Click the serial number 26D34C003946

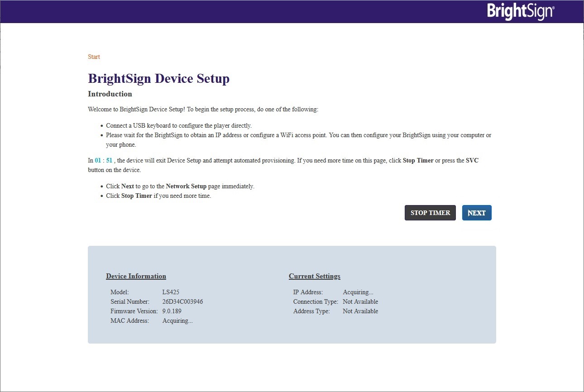pos(182,302)
